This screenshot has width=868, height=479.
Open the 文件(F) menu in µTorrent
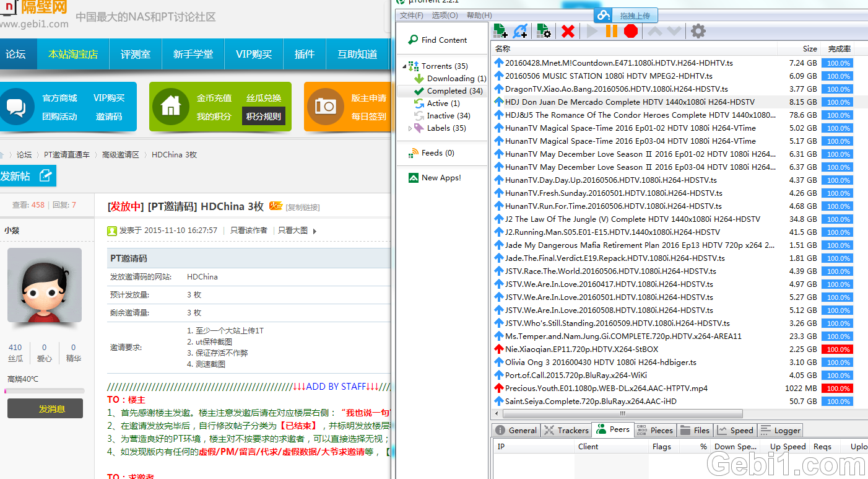tap(412, 15)
